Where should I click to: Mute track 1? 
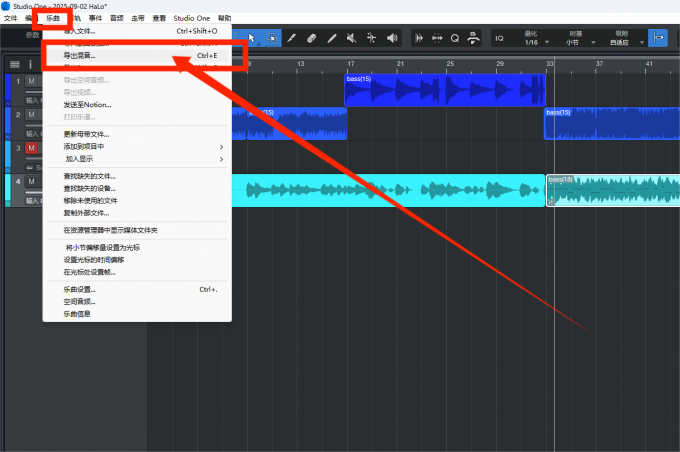click(x=31, y=81)
